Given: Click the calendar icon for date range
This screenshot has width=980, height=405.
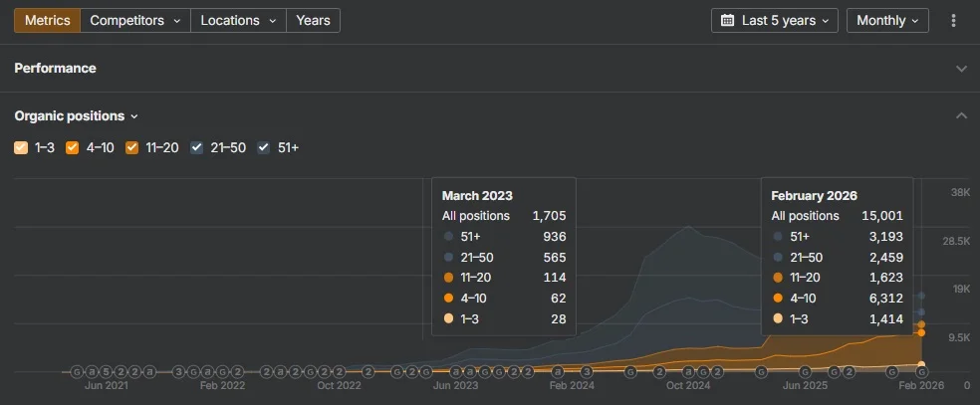Looking at the screenshot, I should [728, 21].
